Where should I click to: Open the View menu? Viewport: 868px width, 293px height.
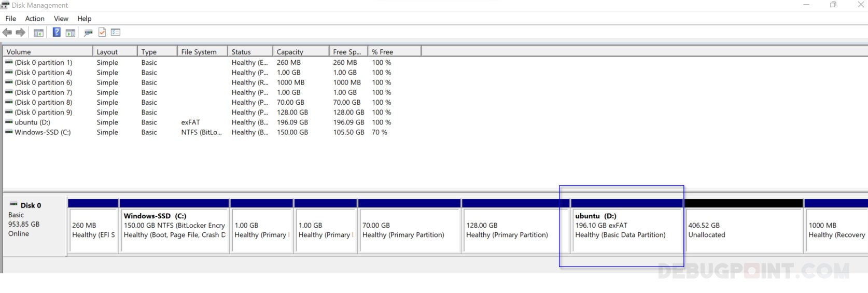click(61, 18)
